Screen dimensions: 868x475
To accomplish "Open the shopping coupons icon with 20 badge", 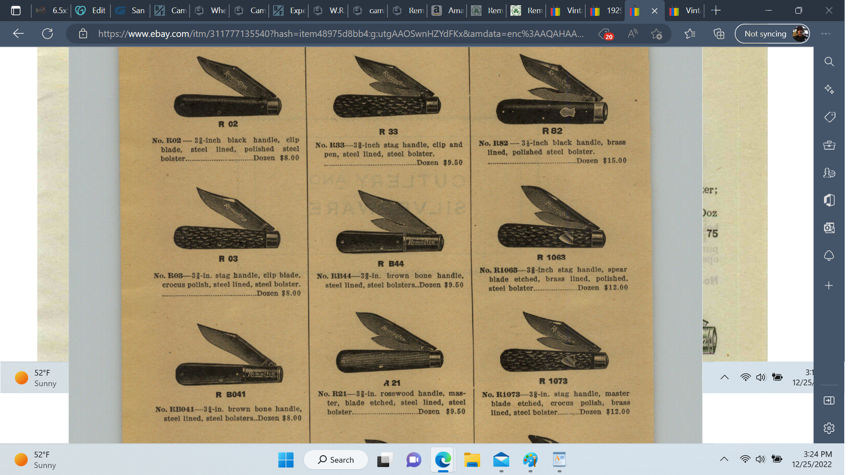I will pos(606,34).
